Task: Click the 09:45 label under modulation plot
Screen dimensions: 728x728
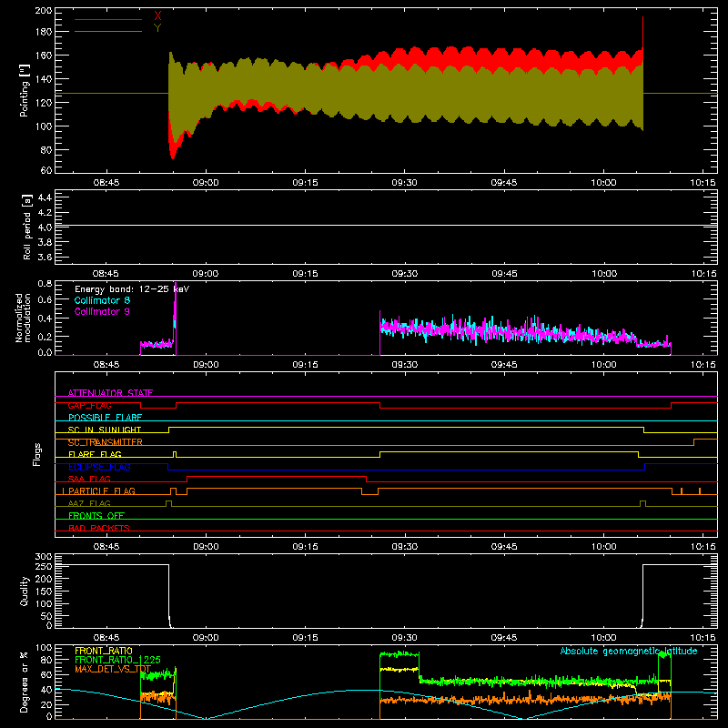Action: [x=504, y=365]
